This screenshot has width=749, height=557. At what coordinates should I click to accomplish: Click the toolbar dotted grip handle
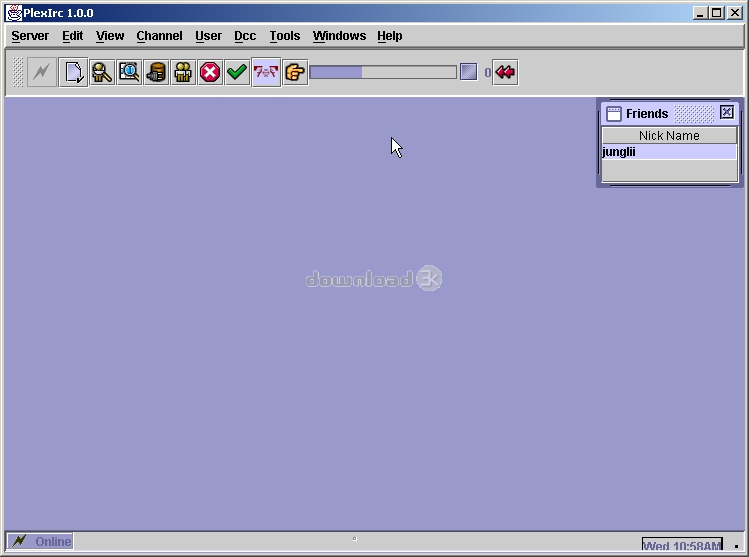[18, 72]
